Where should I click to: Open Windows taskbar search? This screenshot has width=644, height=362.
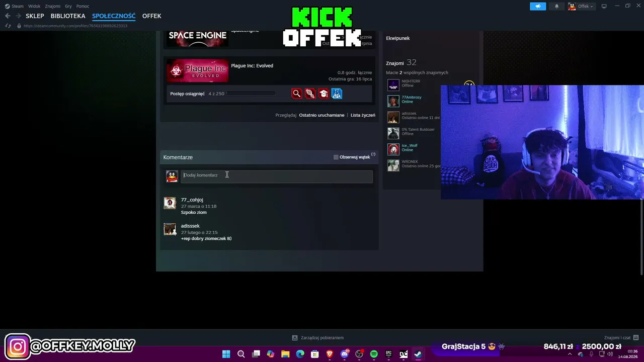point(241,354)
